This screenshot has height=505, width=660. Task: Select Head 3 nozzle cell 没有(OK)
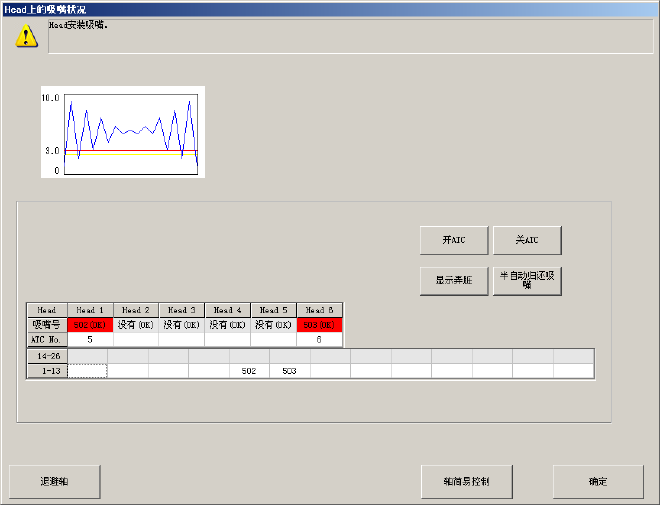[x=181, y=325]
